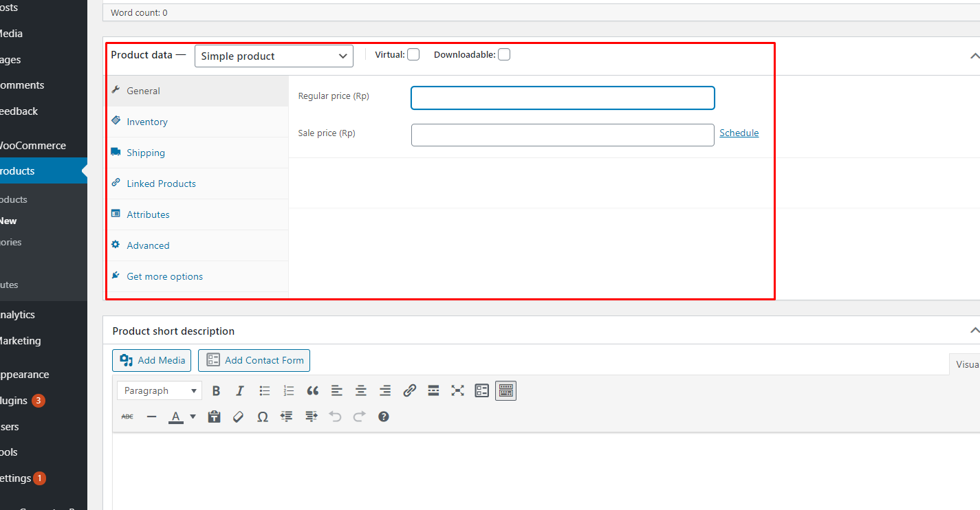Click the clear formatting eraser icon

pyautogui.click(x=238, y=417)
